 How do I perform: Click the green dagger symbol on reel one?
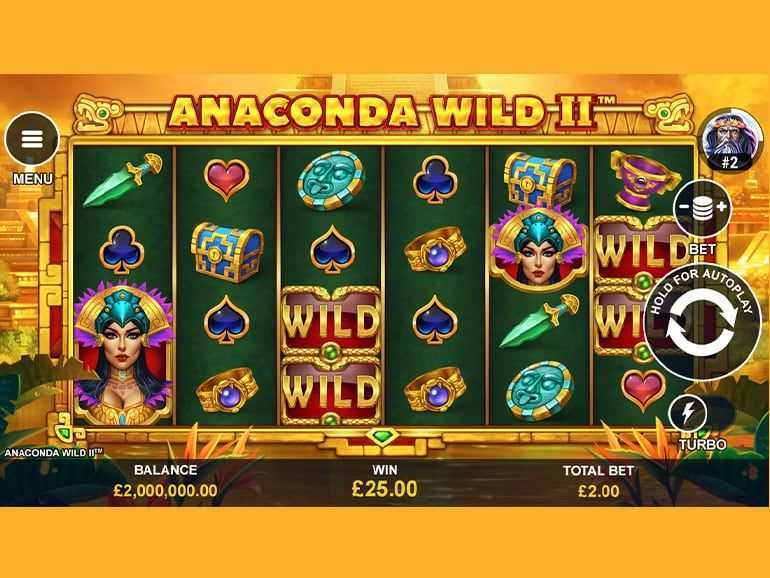[x=123, y=179]
